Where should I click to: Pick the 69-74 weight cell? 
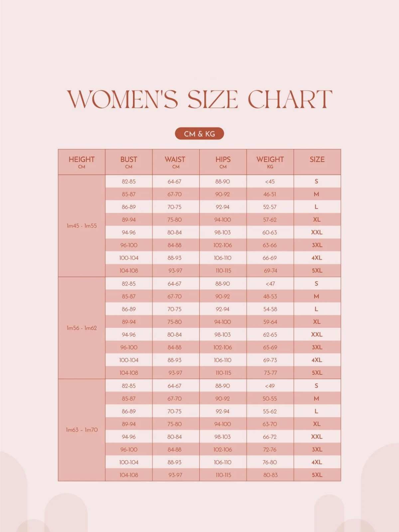270,271
